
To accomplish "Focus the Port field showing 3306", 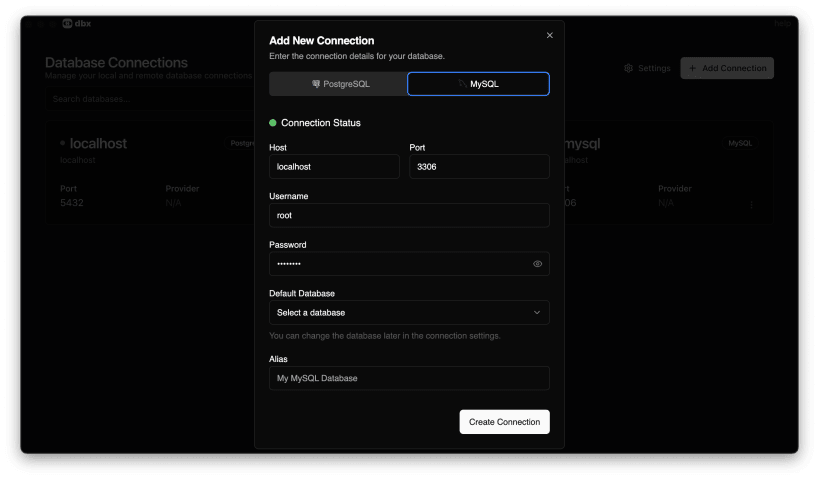I will (479, 166).
